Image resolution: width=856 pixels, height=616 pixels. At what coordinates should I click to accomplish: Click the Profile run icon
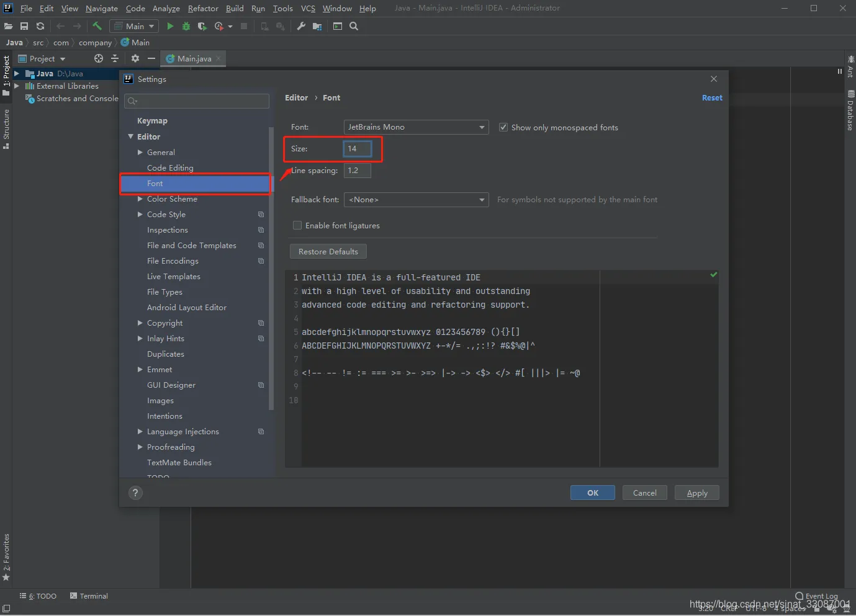click(219, 26)
